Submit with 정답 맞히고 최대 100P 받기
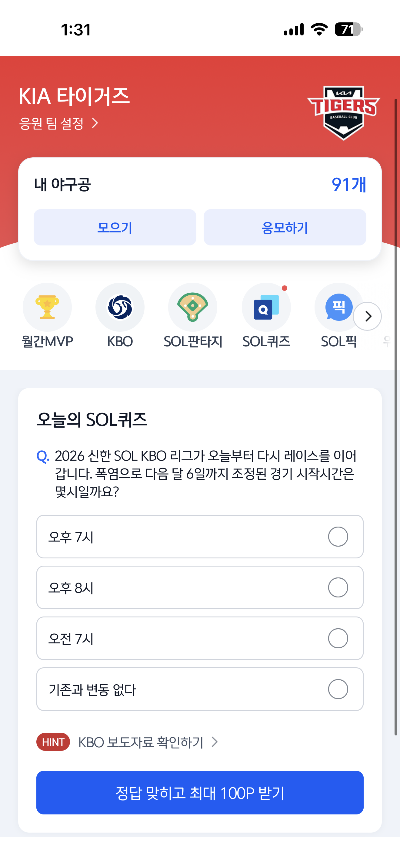400x868 pixels. point(200,793)
